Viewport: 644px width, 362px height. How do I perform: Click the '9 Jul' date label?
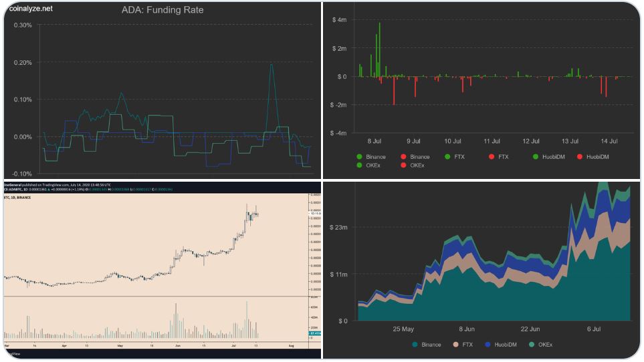[x=413, y=141]
